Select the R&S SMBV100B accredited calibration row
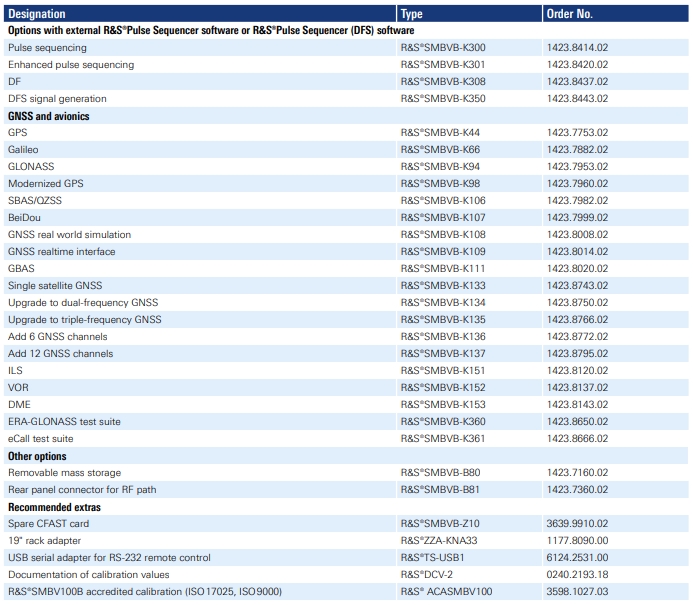 (x=346, y=592)
